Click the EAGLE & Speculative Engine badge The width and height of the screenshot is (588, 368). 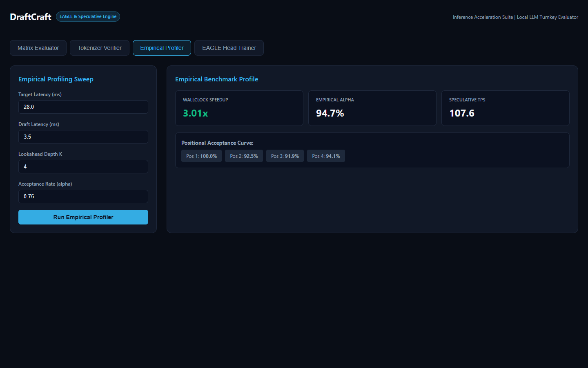coord(88,16)
